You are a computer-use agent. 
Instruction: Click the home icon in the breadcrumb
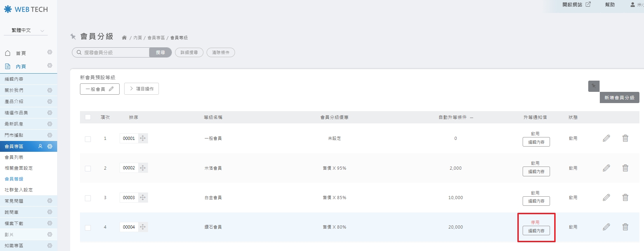(124, 38)
